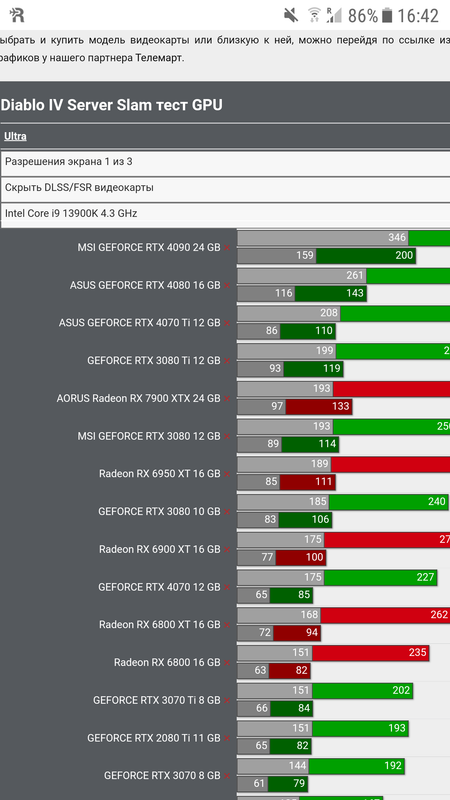Select the AORUS Radeon RX 7900 XTX label
Viewport: 450px width, 800px height.
tap(139, 398)
